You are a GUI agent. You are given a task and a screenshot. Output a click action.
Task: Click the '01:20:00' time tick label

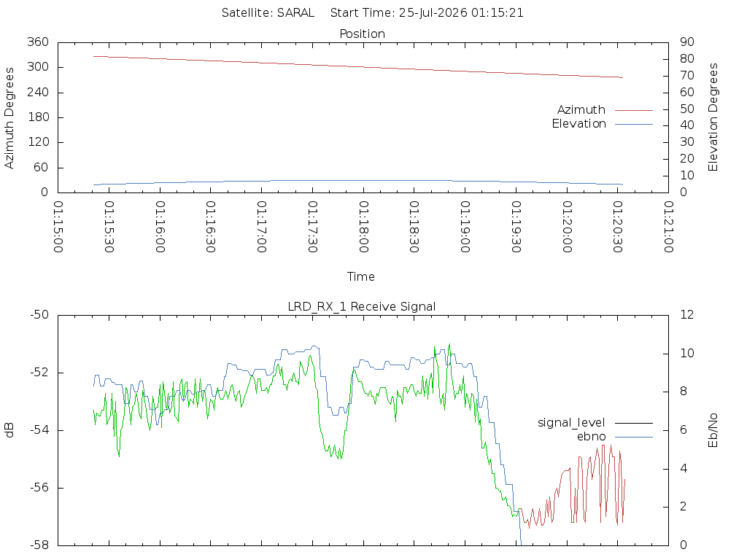coord(567,227)
